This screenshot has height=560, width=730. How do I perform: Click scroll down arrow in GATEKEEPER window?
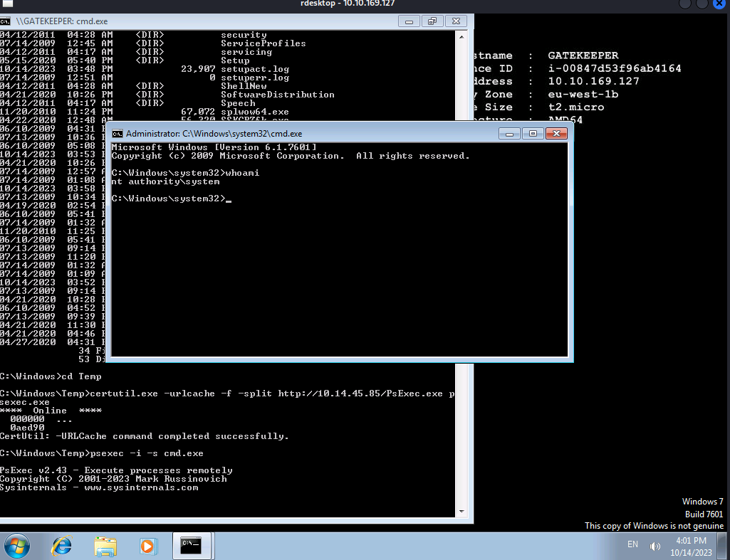462,511
